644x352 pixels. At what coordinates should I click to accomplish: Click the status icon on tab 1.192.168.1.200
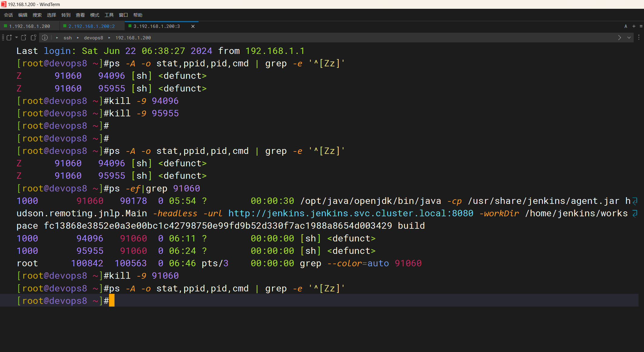5,26
